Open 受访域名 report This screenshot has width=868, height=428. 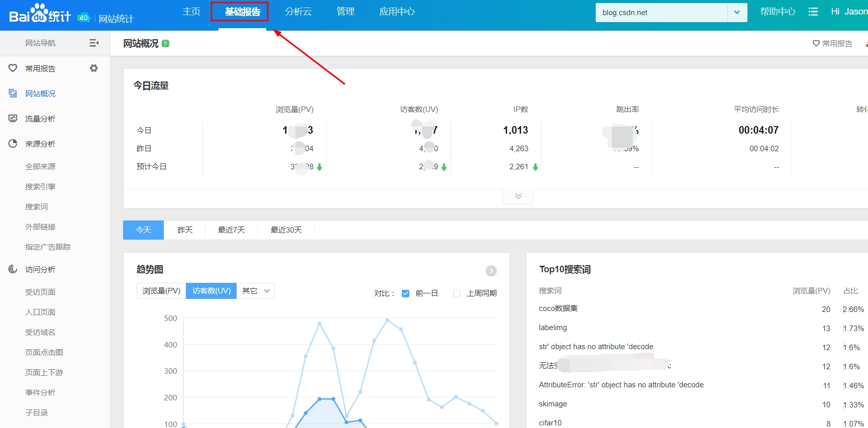pos(41,332)
